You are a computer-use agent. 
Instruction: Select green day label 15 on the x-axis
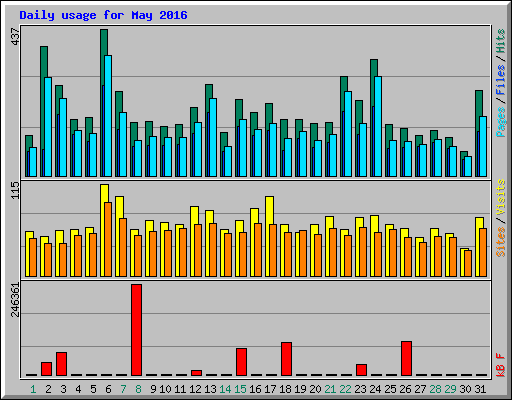click(240, 389)
